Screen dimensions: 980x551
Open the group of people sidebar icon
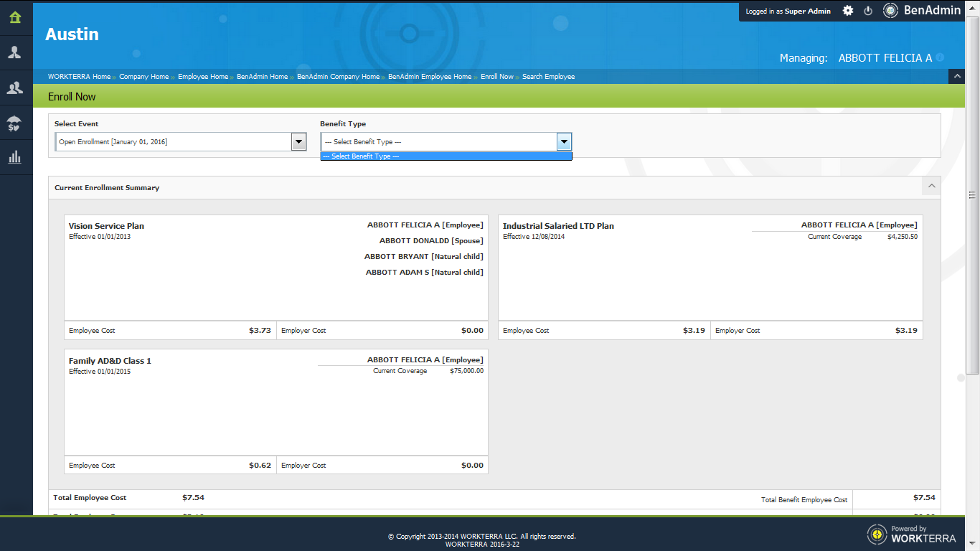[x=15, y=88]
